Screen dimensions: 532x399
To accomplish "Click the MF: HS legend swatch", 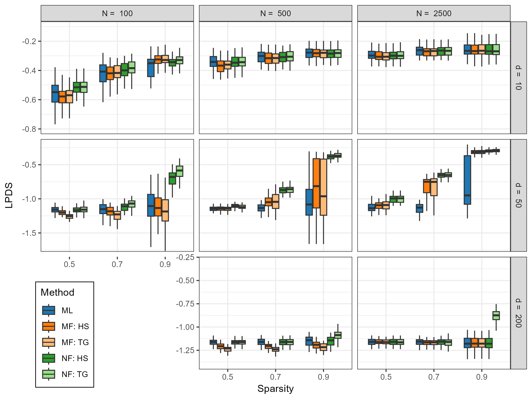I will 48,326.
